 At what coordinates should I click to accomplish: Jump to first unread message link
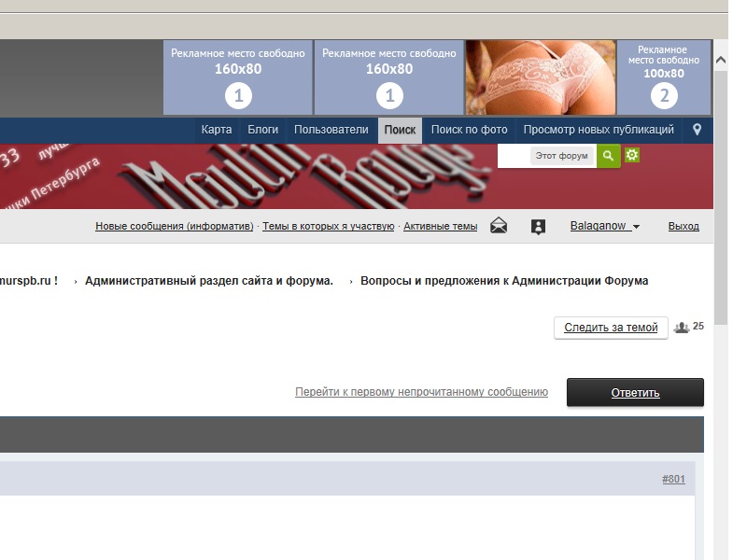421,392
